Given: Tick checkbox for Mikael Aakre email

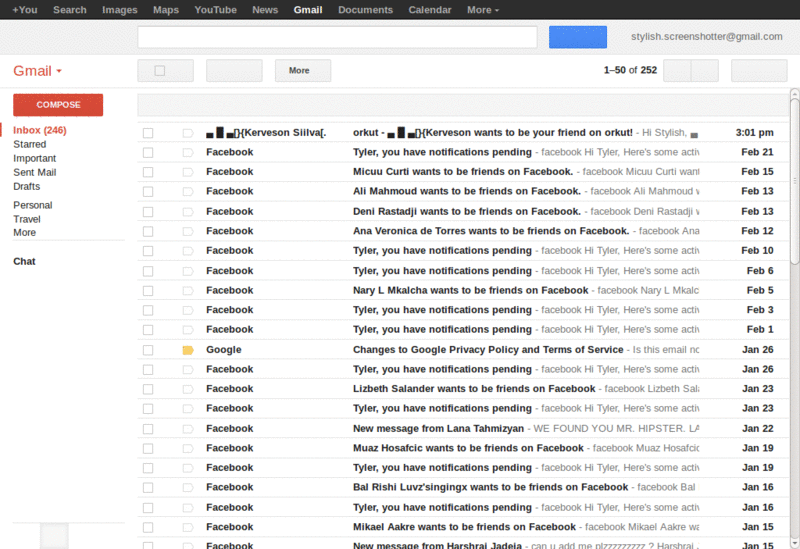Looking at the screenshot, I should [x=148, y=528].
